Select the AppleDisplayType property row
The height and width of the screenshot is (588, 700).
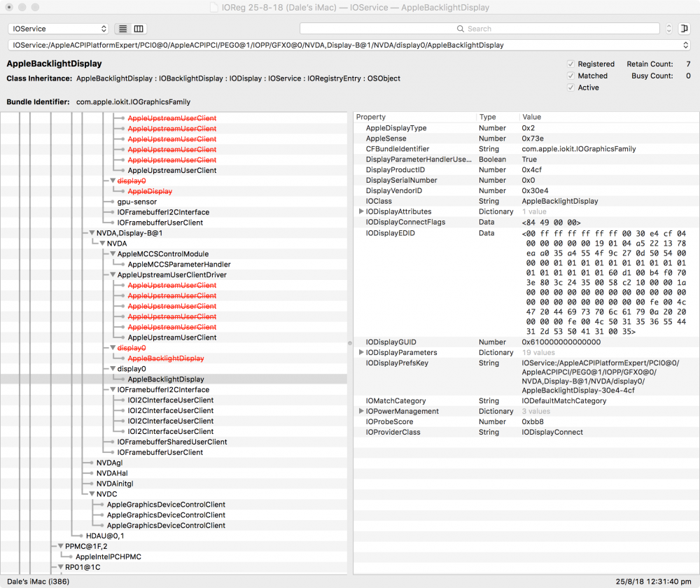click(x=526, y=128)
